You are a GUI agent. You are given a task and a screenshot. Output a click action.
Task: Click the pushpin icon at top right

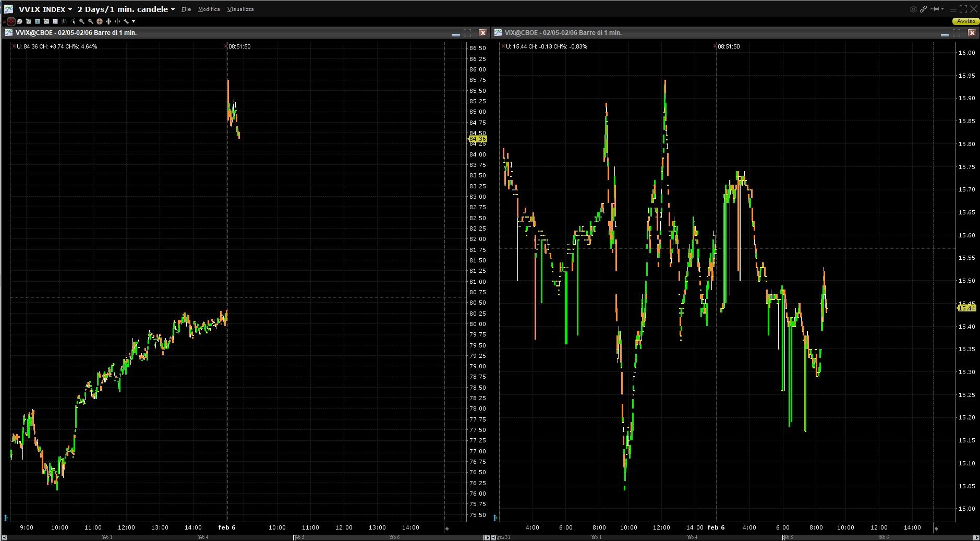pyautogui.click(x=935, y=9)
